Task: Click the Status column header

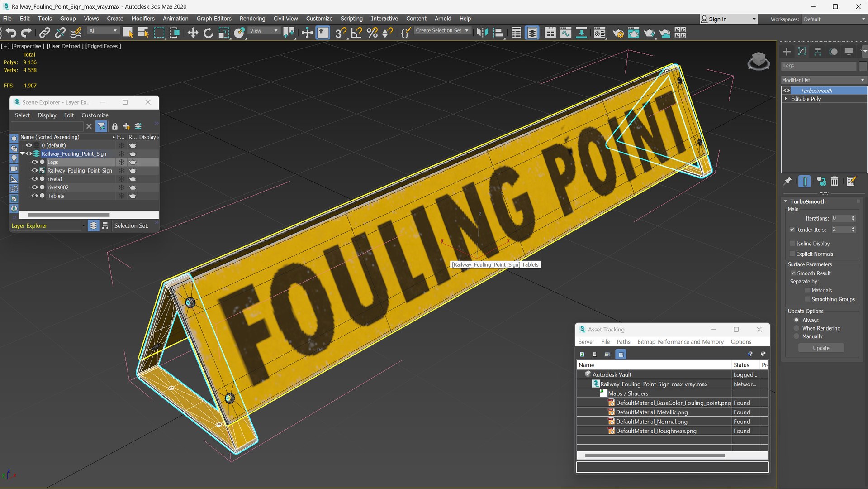Action: click(745, 365)
